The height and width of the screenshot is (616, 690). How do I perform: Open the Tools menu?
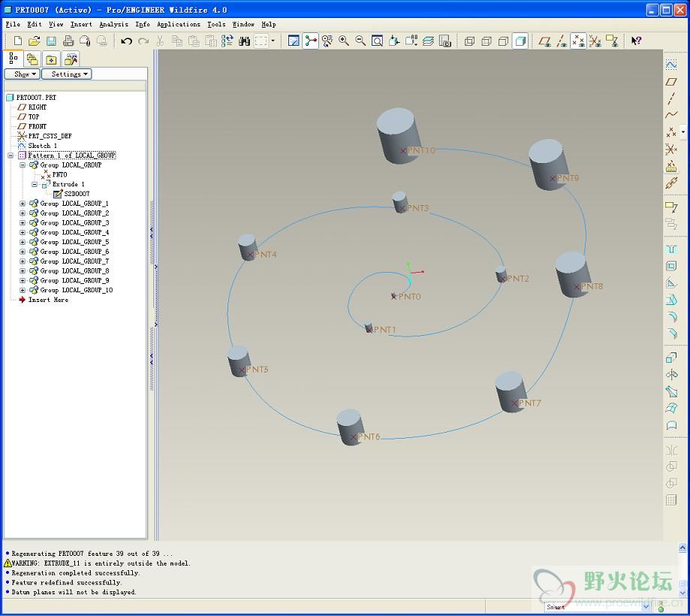(216, 24)
